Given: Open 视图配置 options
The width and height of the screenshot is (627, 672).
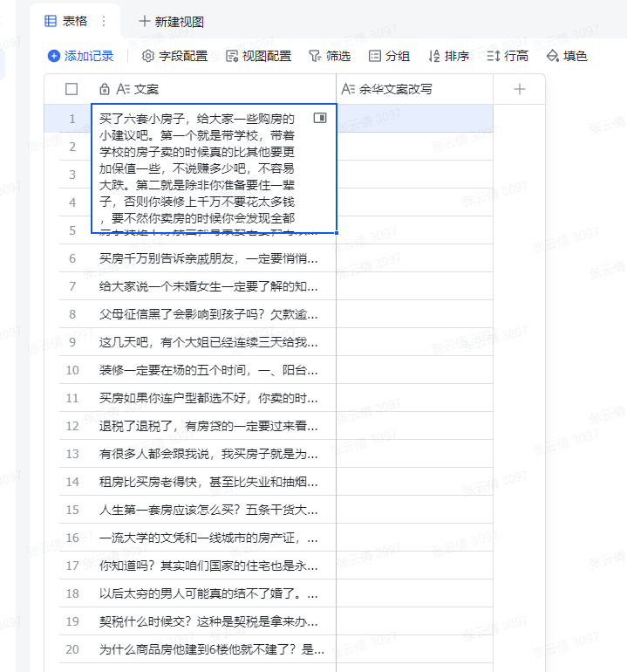Looking at the screenshot, I should coord(259,56).
